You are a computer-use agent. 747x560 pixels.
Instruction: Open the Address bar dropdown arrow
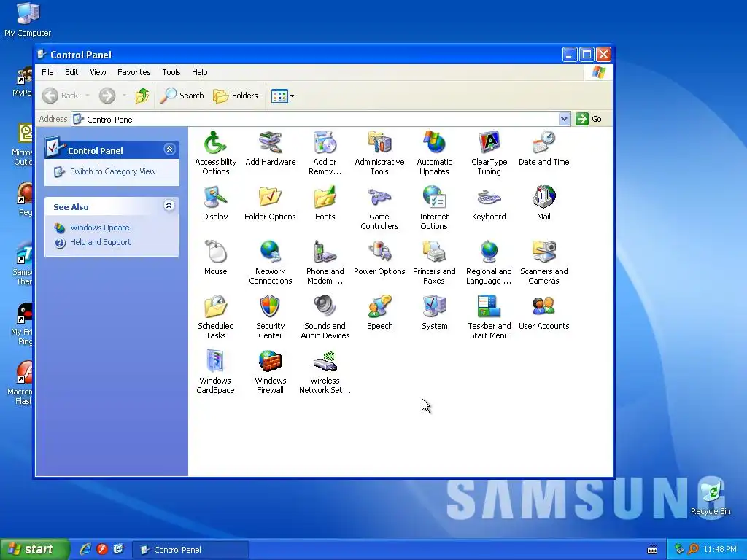(x=564, y=119)
